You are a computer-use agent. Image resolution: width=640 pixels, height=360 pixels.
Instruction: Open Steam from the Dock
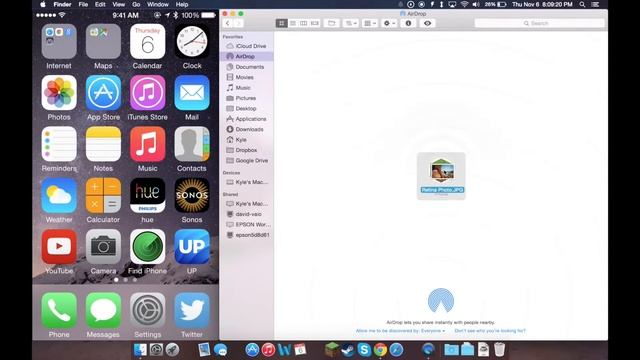pyautogui.click(x=348, y=350)
